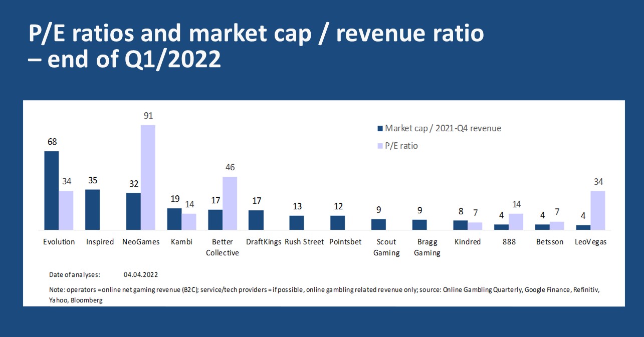Click the 888 P/E bar labeled 14
The width and height of the screenshot is (644, 337).
coord(516,221)
